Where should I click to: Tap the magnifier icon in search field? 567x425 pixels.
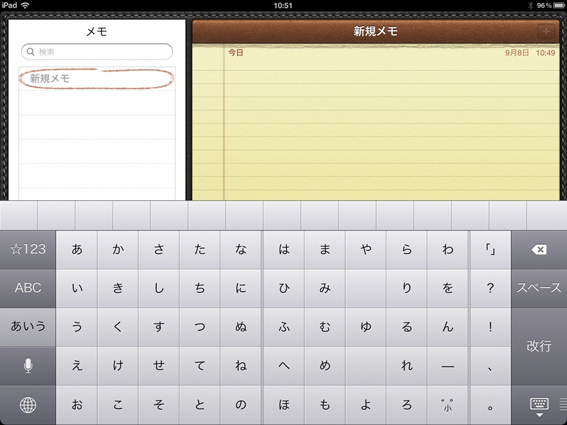pyautogui.click(x=30, y=52)
